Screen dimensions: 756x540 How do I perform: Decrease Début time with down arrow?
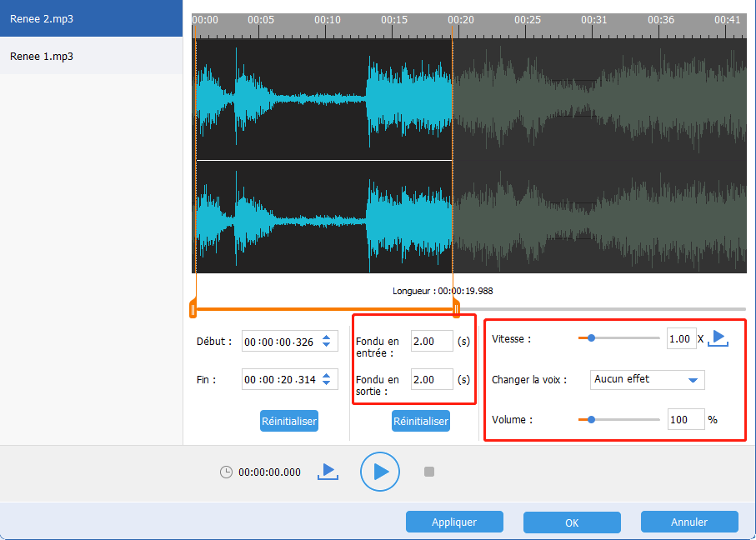327,344
